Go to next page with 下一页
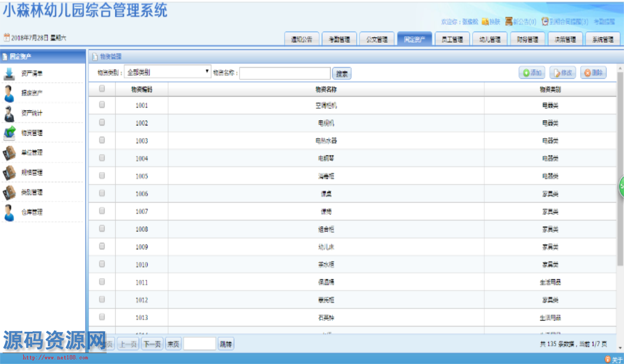The width and height of the screenshot is (624, 364). pyautogui.click(x=152, y=344)
